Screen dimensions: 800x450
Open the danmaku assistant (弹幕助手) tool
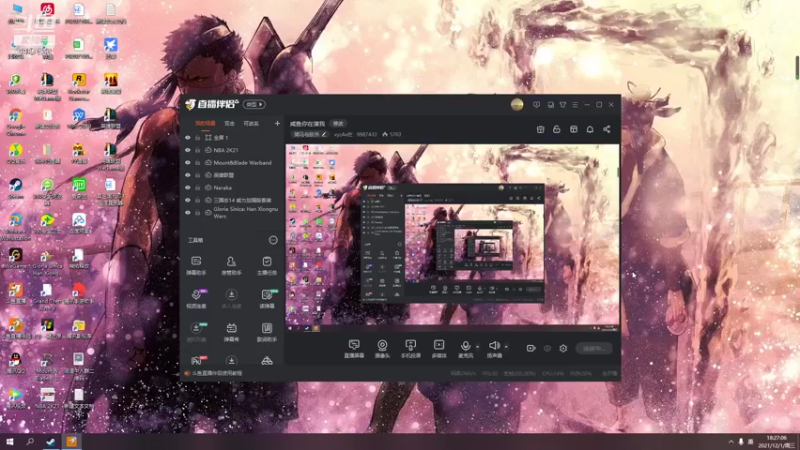[196, 266]
